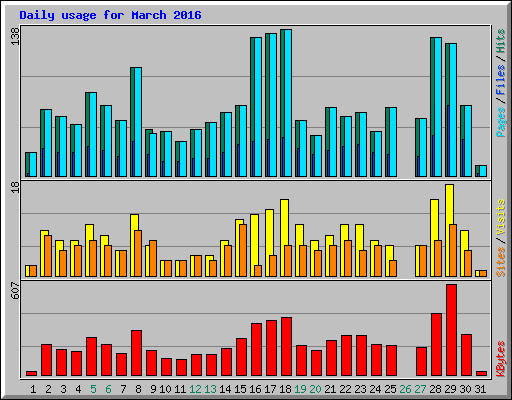Click the green weekend day '5' label
Screen dimensions: 512x400
pyautogui.click(x=93, y=389)
